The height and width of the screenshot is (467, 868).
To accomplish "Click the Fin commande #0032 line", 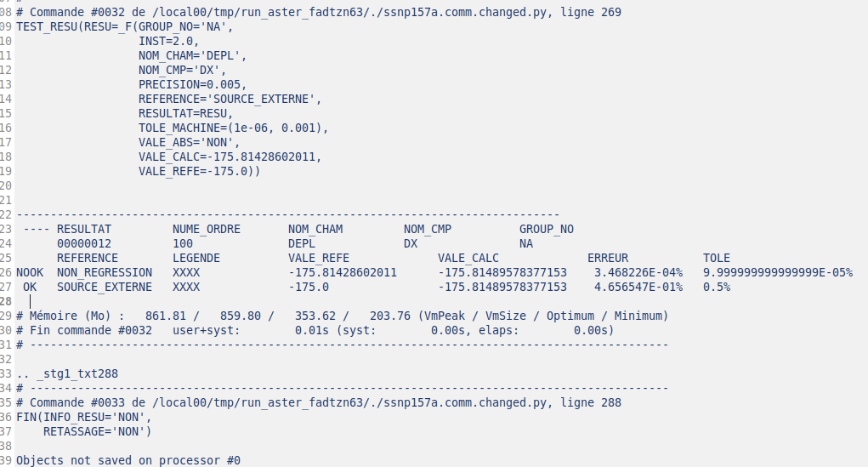I will (315, 330).
